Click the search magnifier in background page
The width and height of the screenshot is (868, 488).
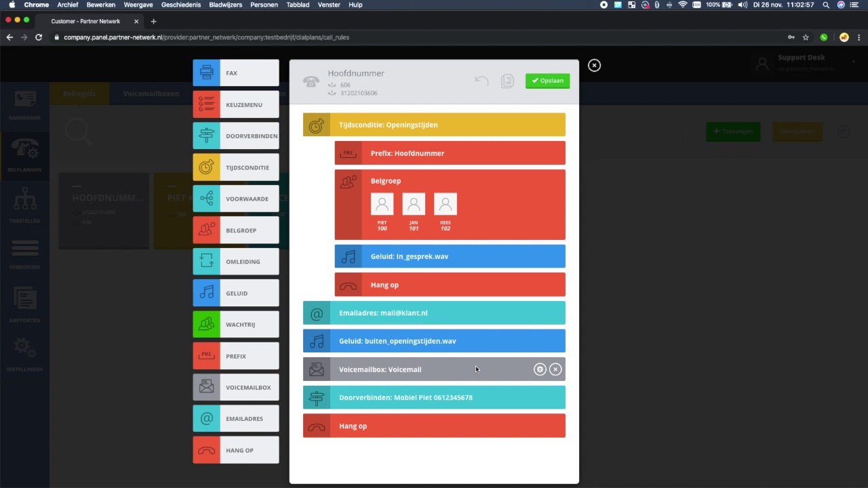pyautogui.click(x=78, y=131)
